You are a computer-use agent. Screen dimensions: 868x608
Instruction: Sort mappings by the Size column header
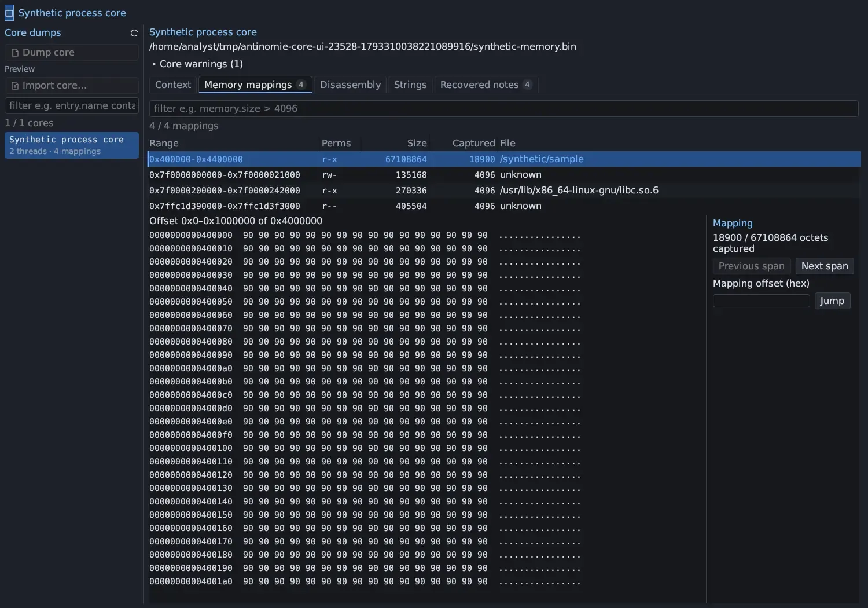click(417, 143)
